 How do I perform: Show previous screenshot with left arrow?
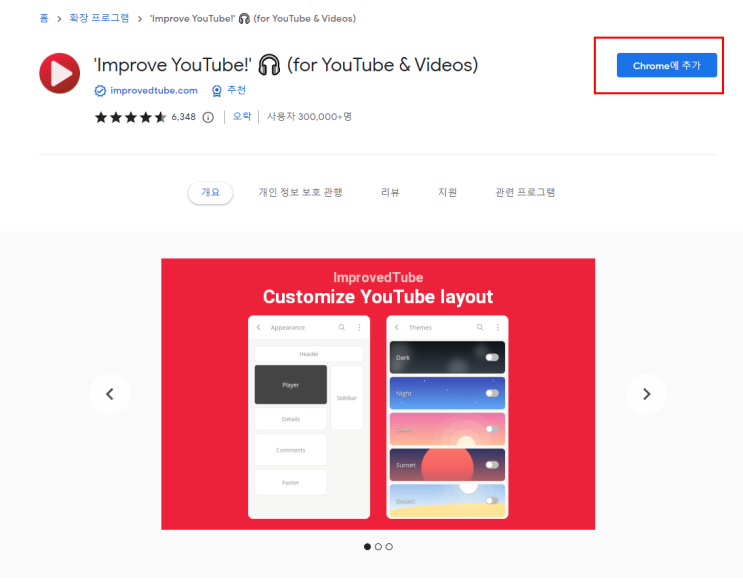pos(110,394)
